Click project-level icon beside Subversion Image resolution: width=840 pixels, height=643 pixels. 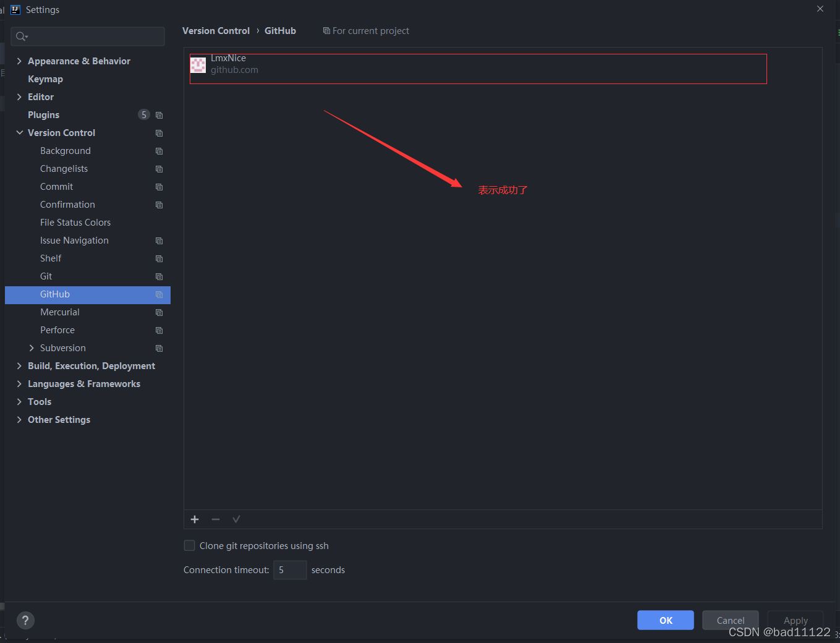(159, 348)
